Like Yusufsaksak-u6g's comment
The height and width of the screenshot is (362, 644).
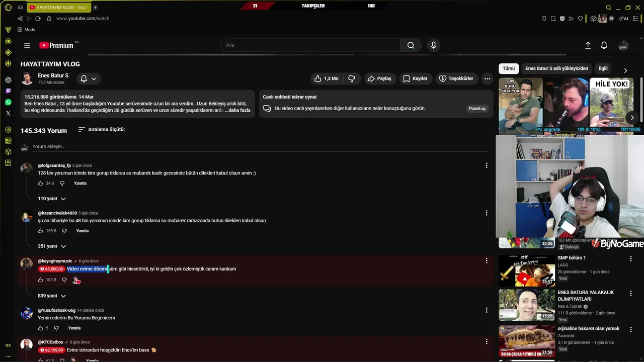(x=41, y=328)
